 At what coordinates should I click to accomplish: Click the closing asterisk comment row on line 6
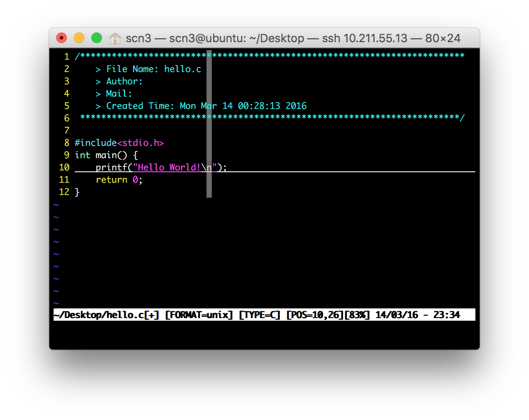[272, 118]
